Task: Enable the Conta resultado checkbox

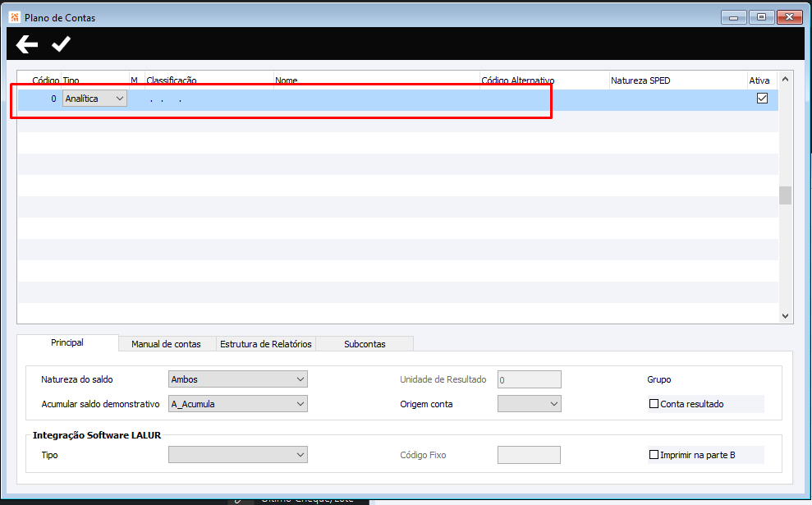Action: pyautogui.click(x=654, y=403)
